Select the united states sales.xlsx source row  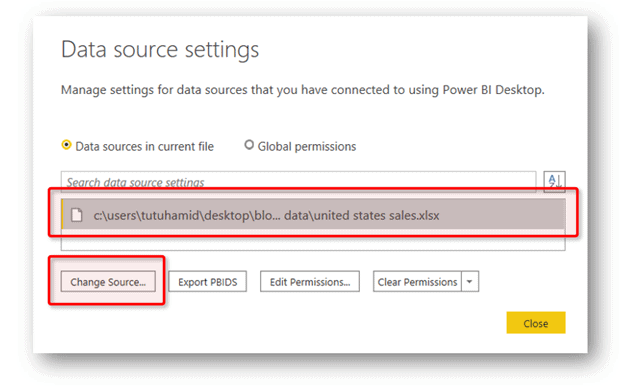(314, 215)
